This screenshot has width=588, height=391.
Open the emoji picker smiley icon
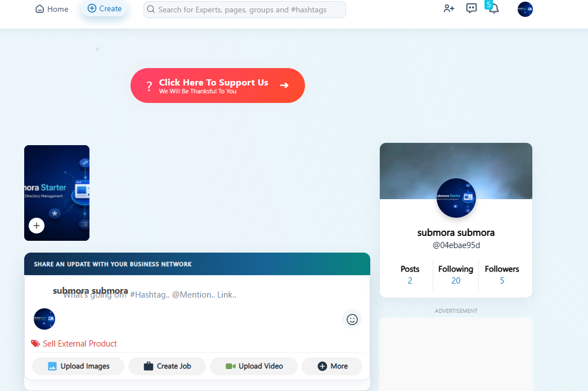(352, 320)
